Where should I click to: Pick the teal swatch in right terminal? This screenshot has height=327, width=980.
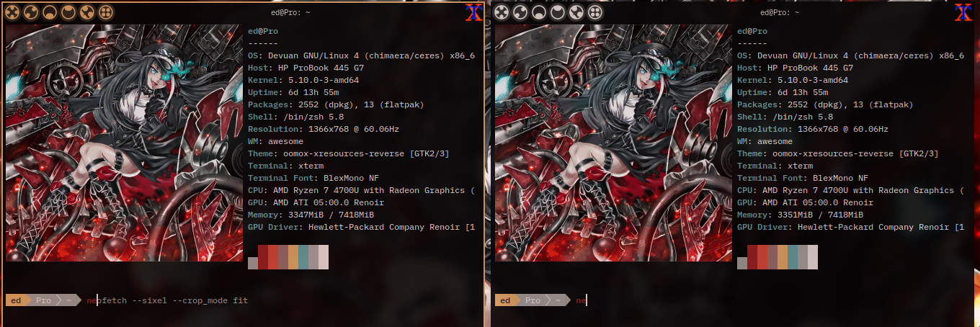tap(793, 257)
